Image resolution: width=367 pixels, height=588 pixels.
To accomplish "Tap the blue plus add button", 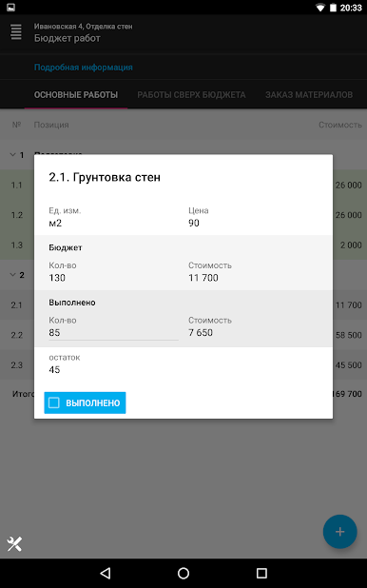I will pos(339,531).
